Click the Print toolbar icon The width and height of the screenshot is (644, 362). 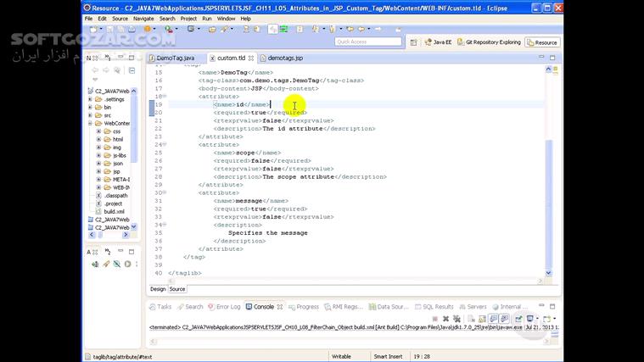pyautogui.click(x=132, y=29)
